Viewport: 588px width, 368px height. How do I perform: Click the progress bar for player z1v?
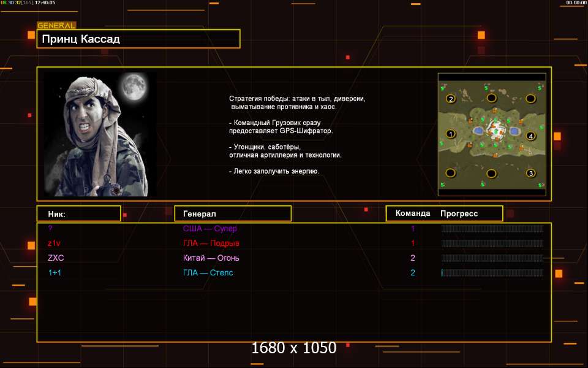tap(492, 243)
